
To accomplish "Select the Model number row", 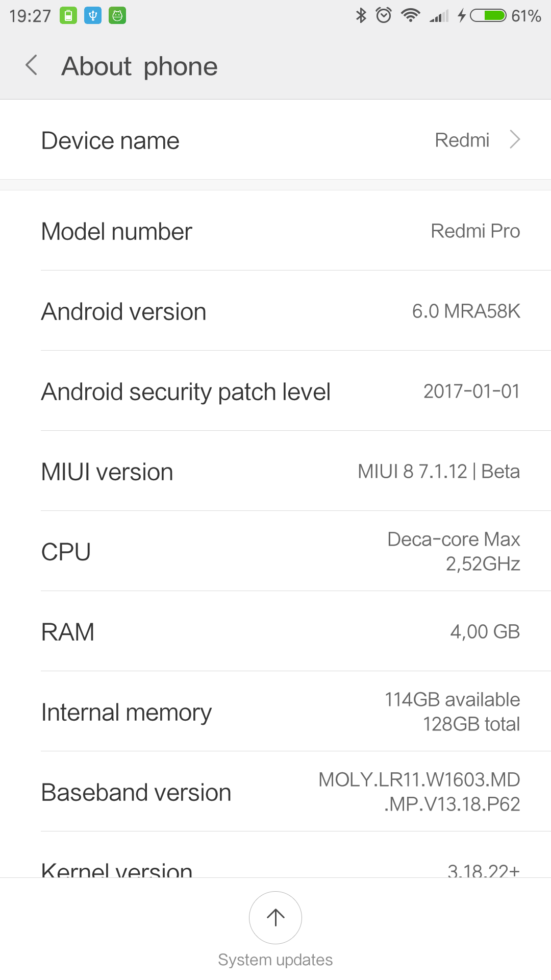I will pyautogui.click(x=275, y=231).
